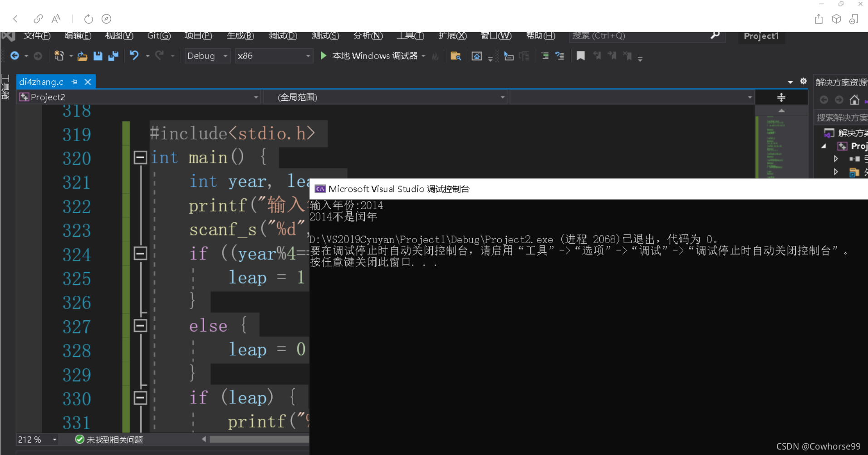
Task: Click the New Project icon in the toolbar
Action: [x=59, y=56]
